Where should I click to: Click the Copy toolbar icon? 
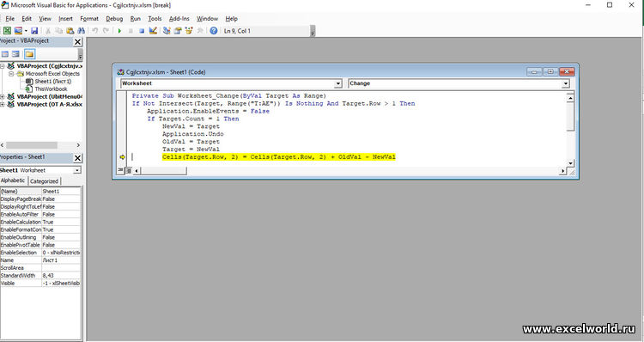coord(58,31)
